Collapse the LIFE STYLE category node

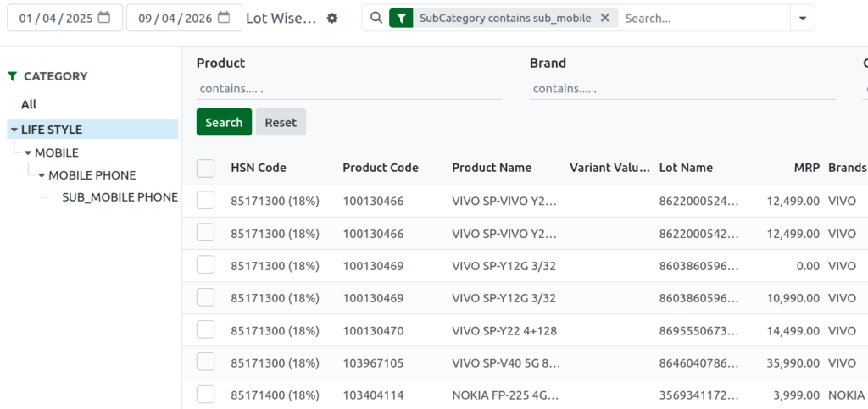[x=14, y=130]
